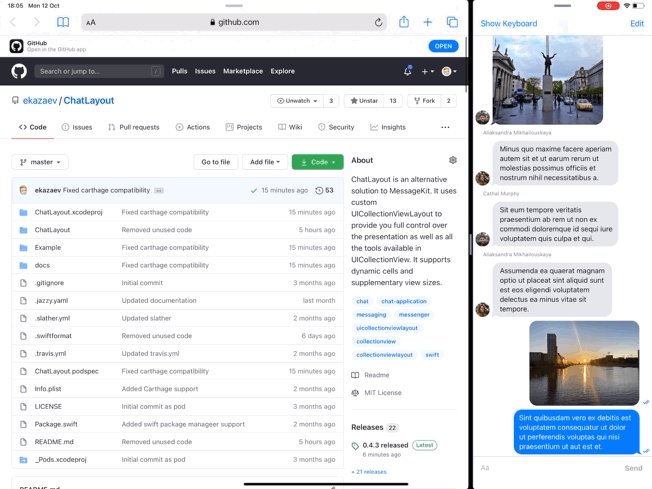This screenshot has width=652, height=489.
Task: Open the .gitignore file
Action: coord(49,283)
